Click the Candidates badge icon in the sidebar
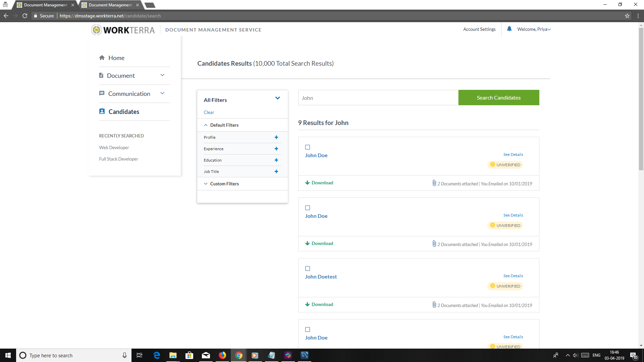644x362 pixels. click(x=102, y=111)
